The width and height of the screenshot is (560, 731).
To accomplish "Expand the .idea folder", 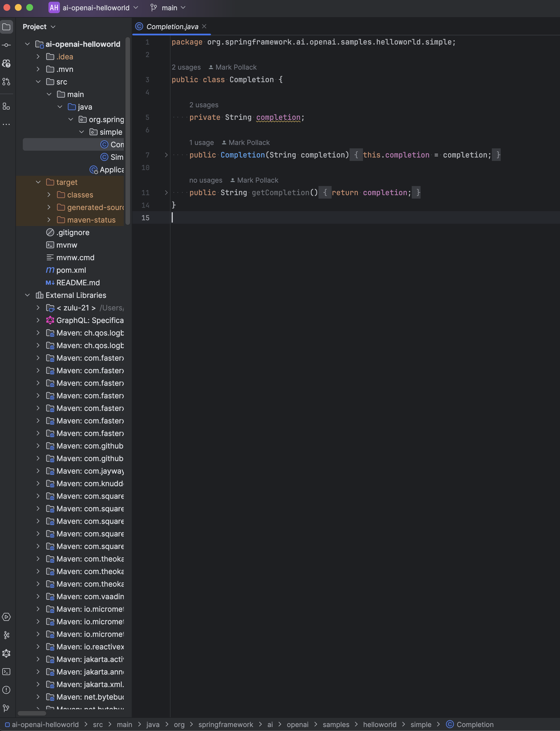I will tap(38, 57).
